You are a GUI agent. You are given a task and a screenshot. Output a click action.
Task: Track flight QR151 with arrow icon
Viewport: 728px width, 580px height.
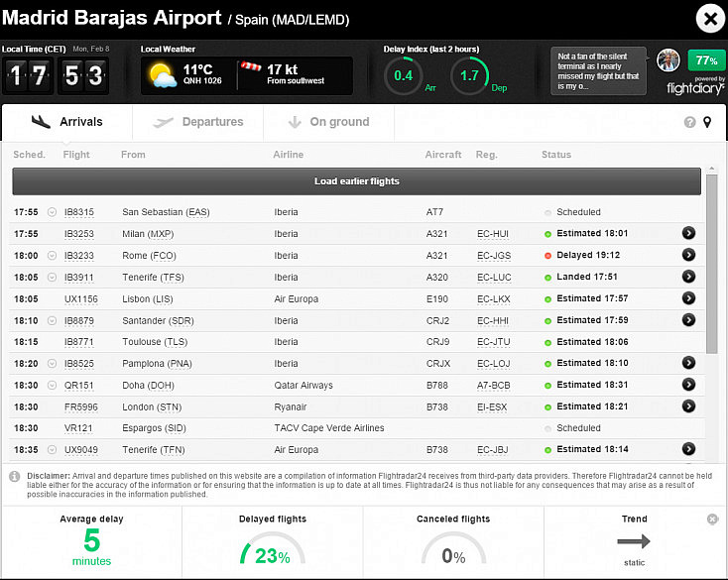tap(688, 385)
